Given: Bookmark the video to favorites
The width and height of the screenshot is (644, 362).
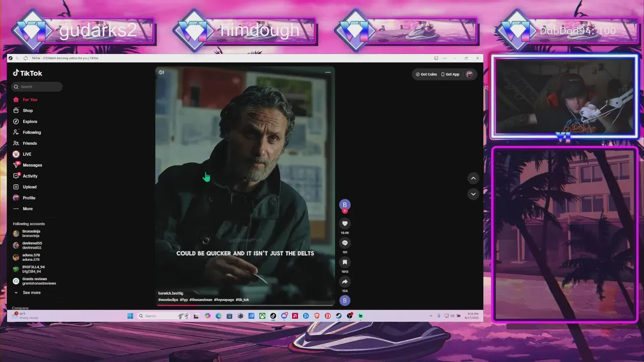Looking at the screenshot, I should pyautogui.click(x=345, y=262).
